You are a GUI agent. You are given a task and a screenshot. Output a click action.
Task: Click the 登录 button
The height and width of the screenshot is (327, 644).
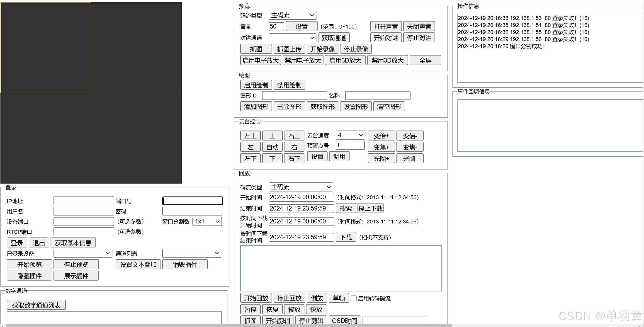[17, 243]
